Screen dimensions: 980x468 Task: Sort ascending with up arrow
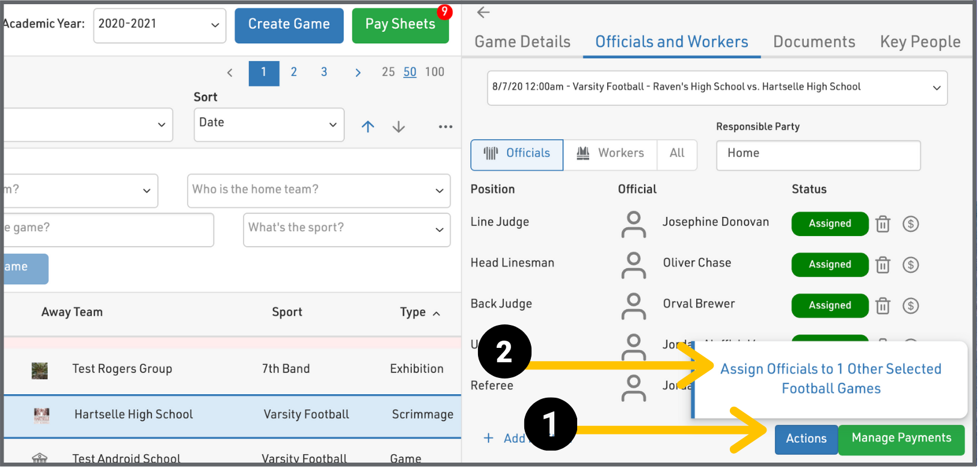(368, 127)
